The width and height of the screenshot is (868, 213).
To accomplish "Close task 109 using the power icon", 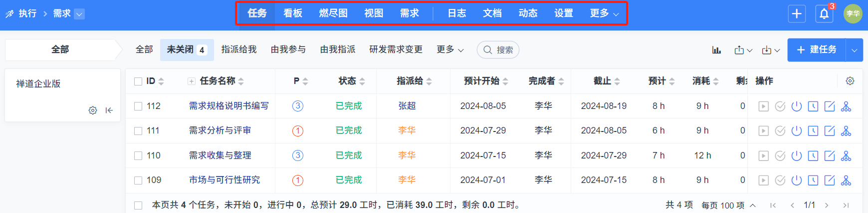I will [797, 180].
